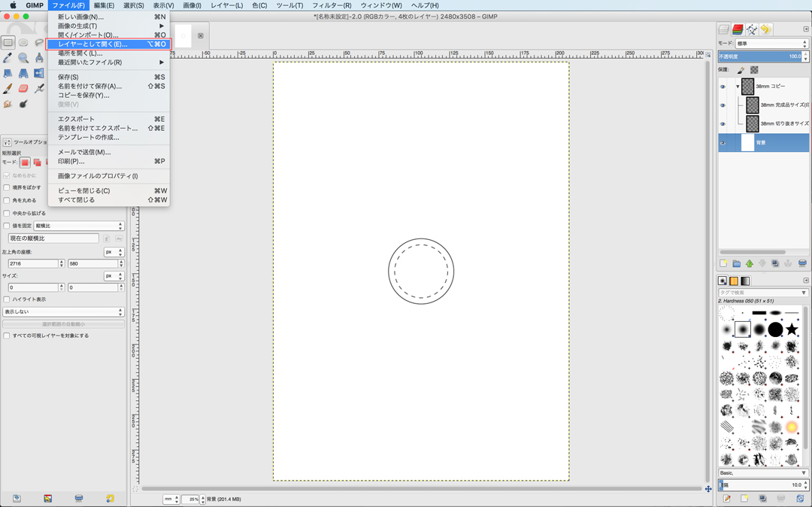Screen dimensions: 812x507
Task: Open the 表示しない guides dropdown
Action: [x=63, y=311]
